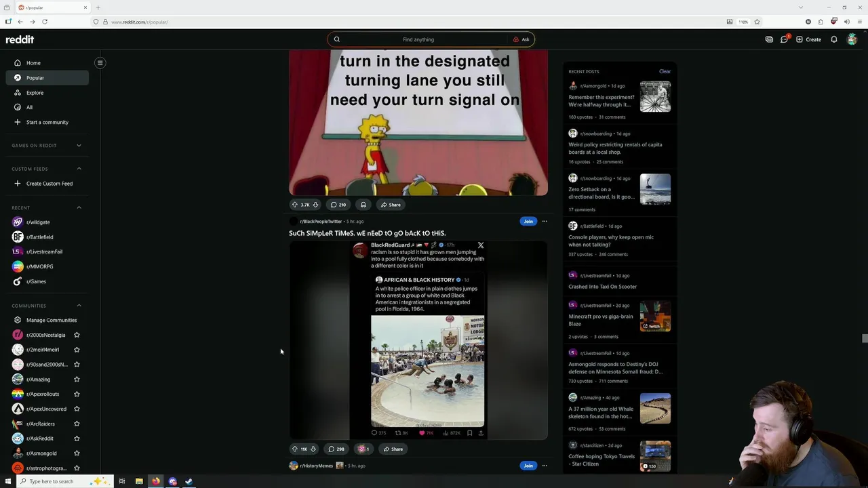Image resolution: width=868 pixels, height=488 pixels.
Task: Downvote the BlackPeopleTwitter post
Action: click(313, 449)
